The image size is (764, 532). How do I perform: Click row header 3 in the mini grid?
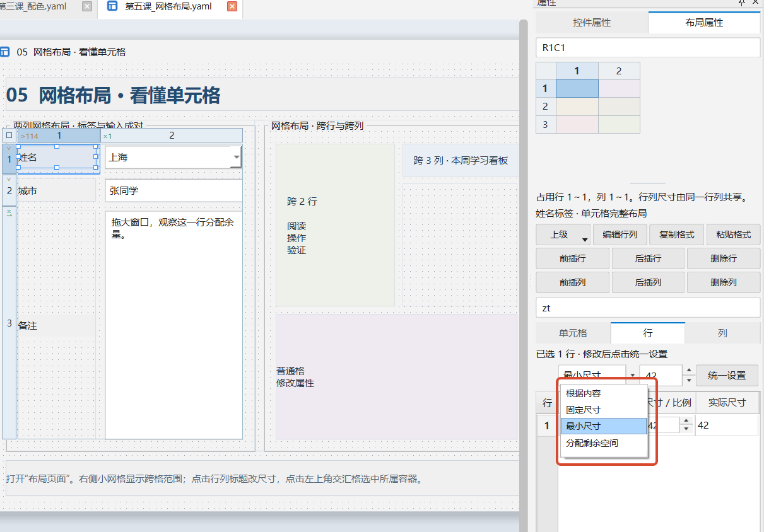click(x=545, y=124)
